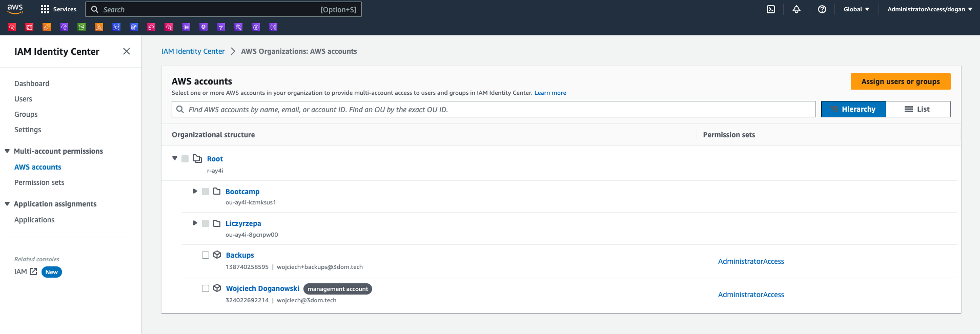Tick the Bootcamp OU checkbox

pos(206,192)
